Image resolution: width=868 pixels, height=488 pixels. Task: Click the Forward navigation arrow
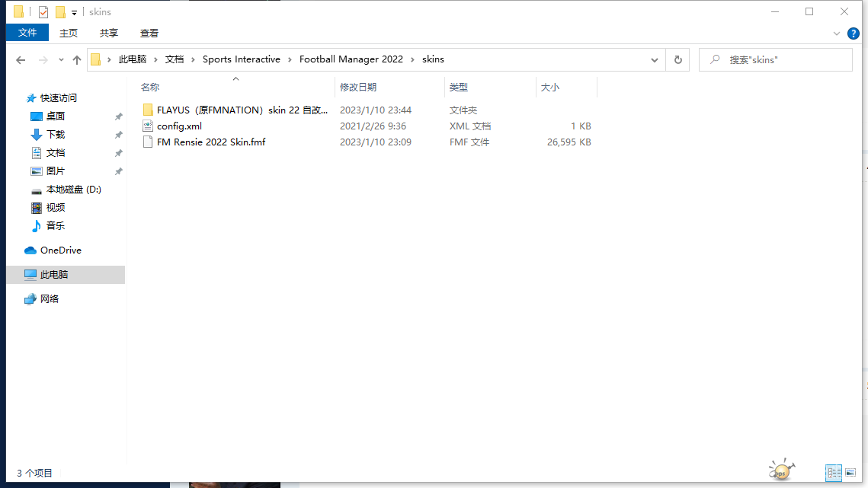(43, 59)
